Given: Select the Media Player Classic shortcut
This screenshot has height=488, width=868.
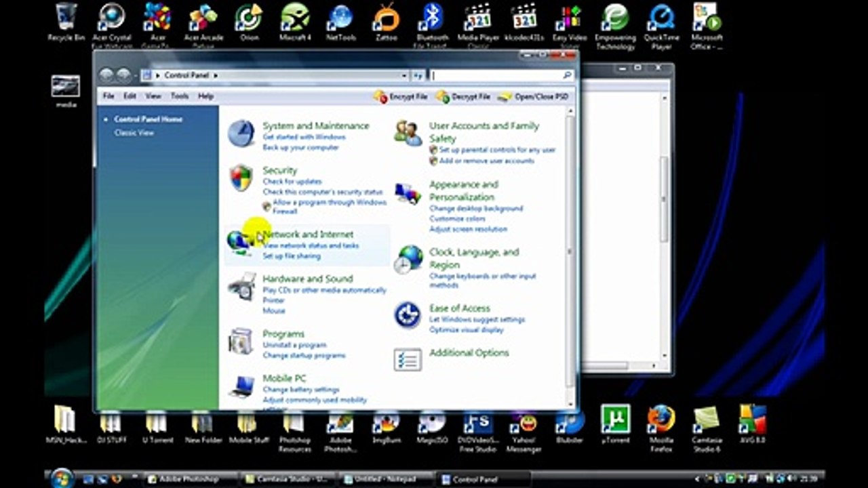Looking at the screenshot, I should tap(479, 26).
